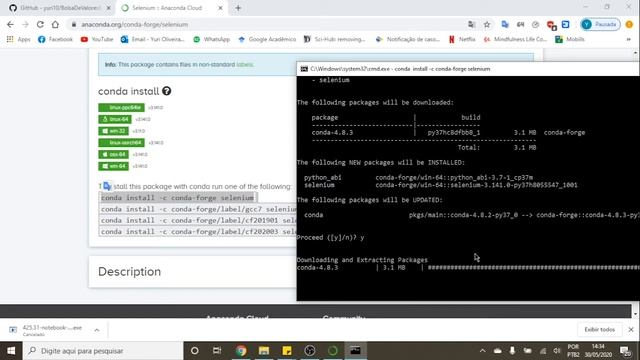Select the osx-64 platform badge

point(113,154)
